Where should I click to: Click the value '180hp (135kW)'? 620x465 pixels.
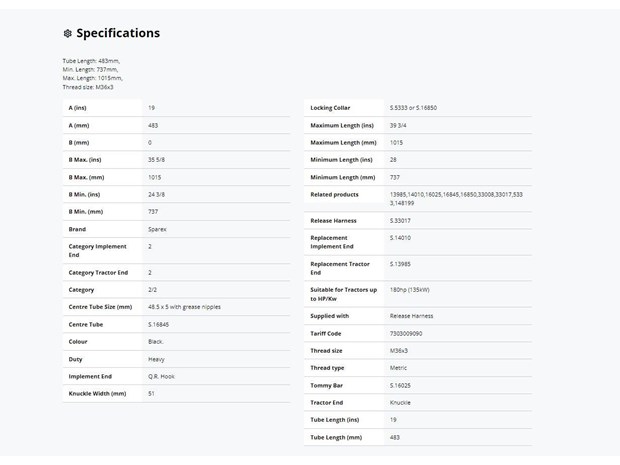pos(410,290)
